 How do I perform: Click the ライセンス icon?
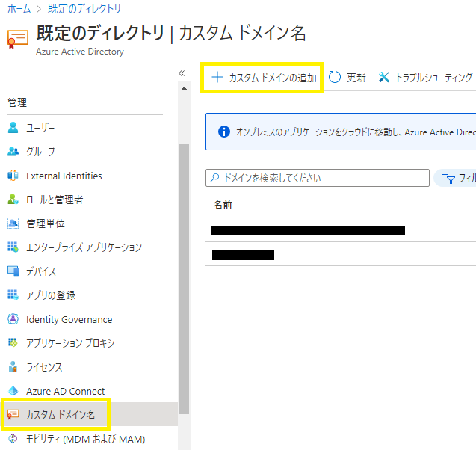13,366
